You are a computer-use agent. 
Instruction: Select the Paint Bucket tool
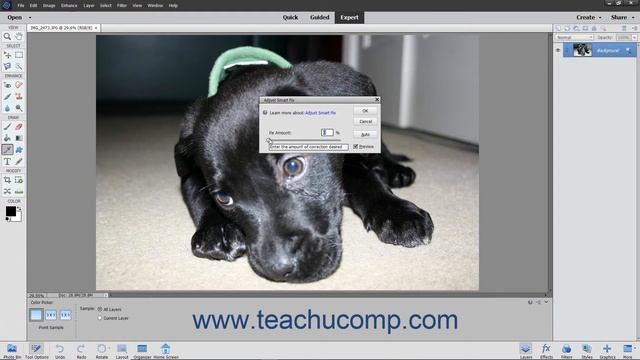(x=7, y=138)
